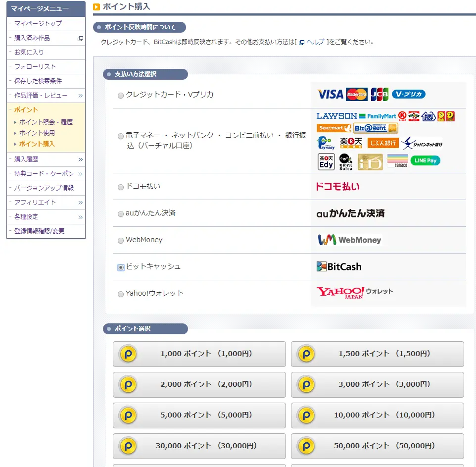Click the auかんたん決済 logo
Image resolution: width=476 pixels, height=467 pixels.
(350, 213)
